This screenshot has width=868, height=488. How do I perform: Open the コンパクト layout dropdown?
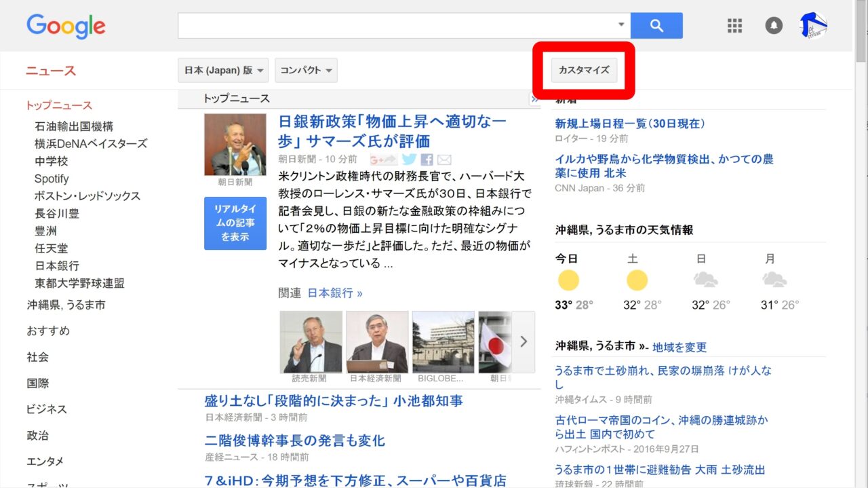[x=306, y=71]
